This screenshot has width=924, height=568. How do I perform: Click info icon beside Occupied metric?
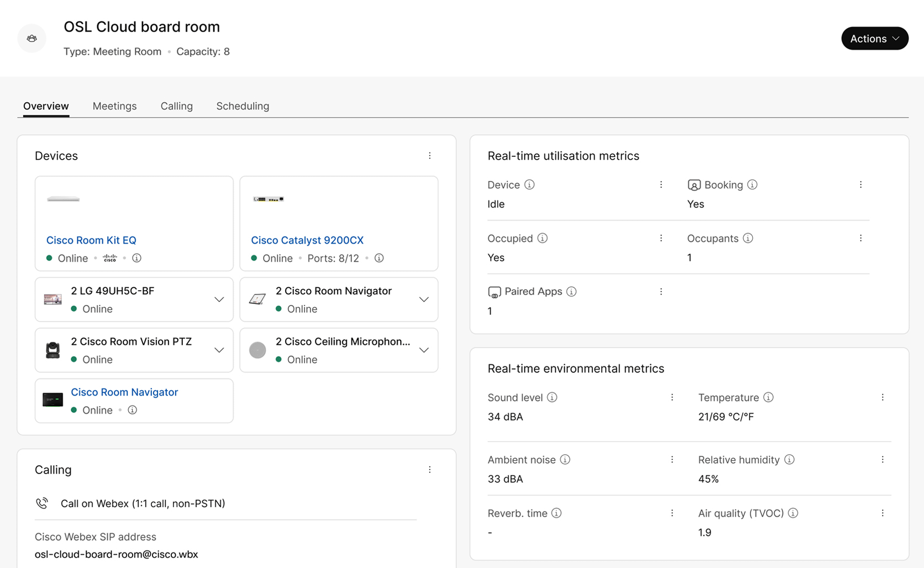(x=543, y=238)
